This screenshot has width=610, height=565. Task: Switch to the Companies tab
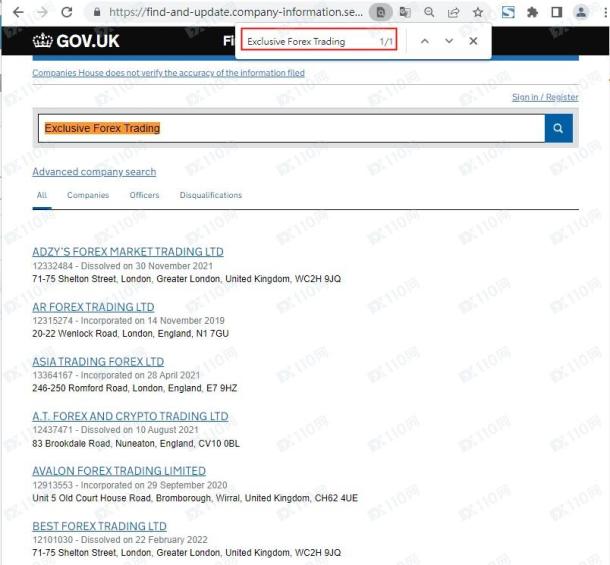tap(88, 195)
